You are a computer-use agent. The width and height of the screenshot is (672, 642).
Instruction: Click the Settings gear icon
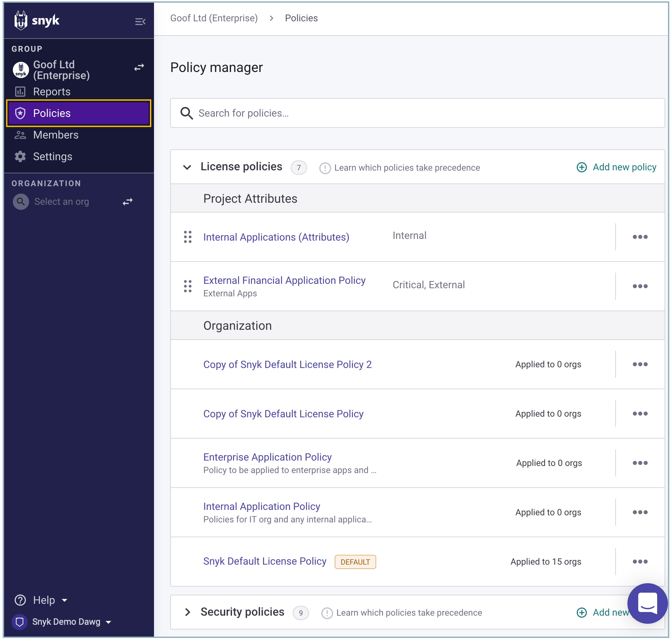[20, 157]
